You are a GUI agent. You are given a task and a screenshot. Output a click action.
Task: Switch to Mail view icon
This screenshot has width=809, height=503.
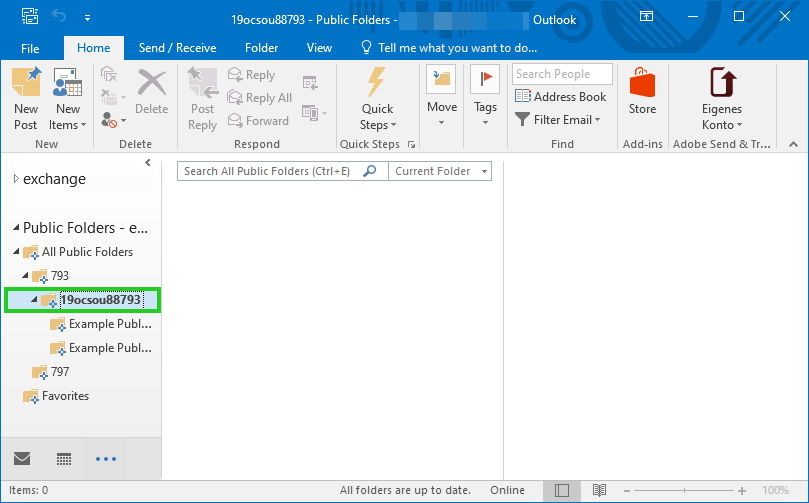tap(22, 459)
